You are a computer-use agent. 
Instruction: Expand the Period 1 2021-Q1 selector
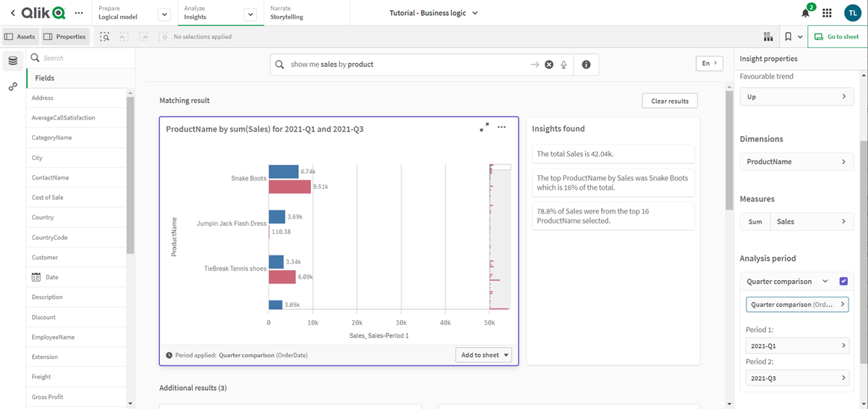[x=796, y=346]
